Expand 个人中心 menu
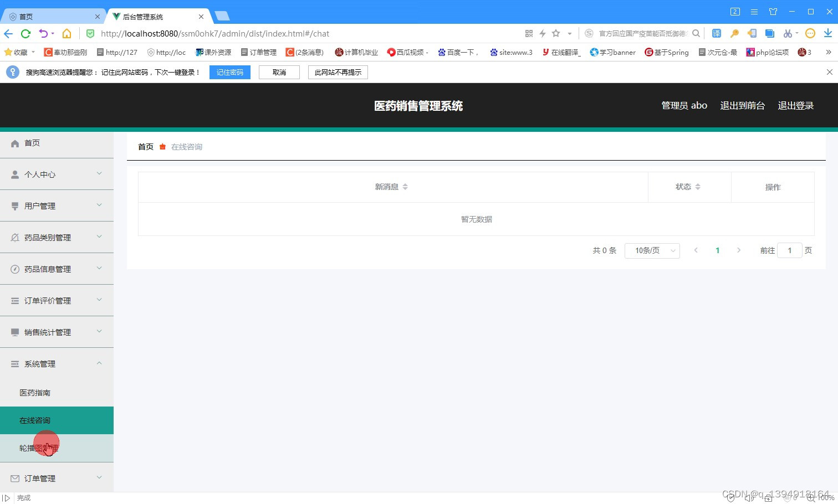Image resolution: width=838 pixels, height=504 pixels. [x=57, y=174]
